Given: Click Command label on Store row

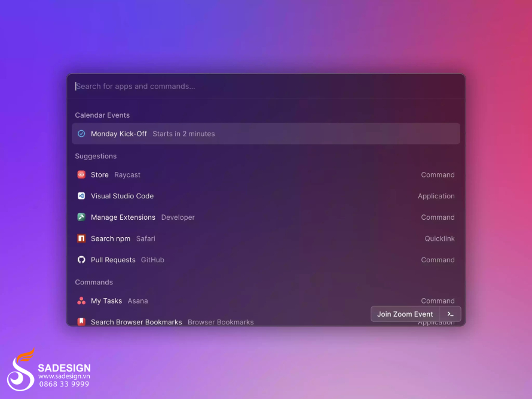Looking at the screenshot, I should click(x=438, y=174).
